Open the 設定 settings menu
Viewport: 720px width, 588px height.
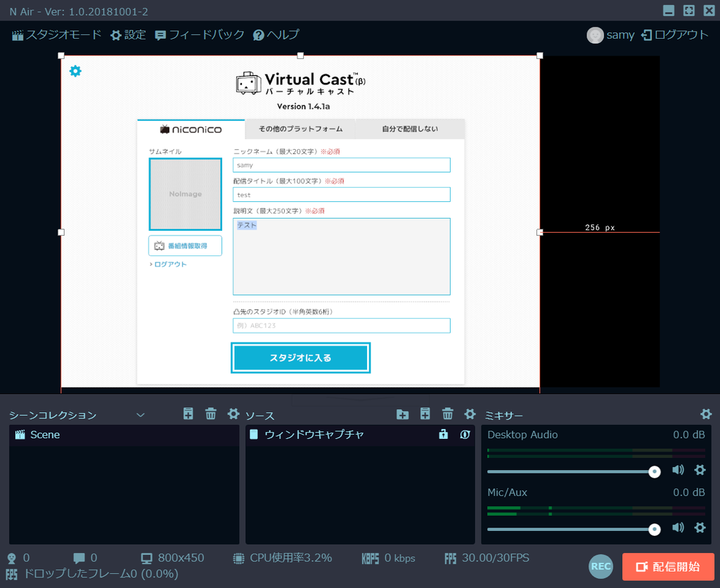tap(128, 35)
